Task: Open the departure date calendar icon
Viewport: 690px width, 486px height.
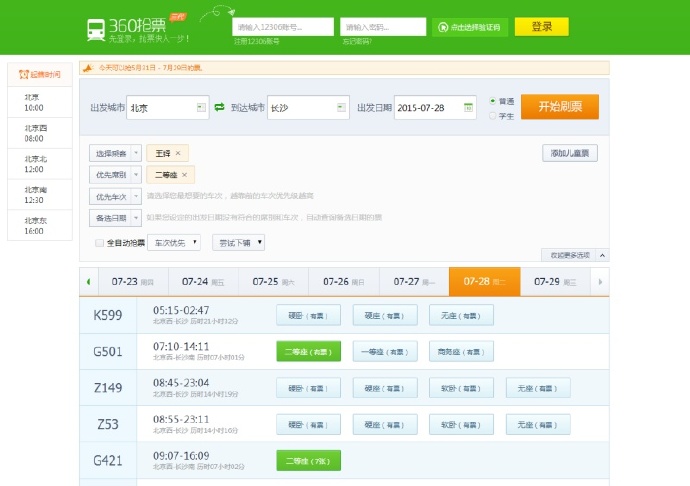Action: (x=467, y=107)
